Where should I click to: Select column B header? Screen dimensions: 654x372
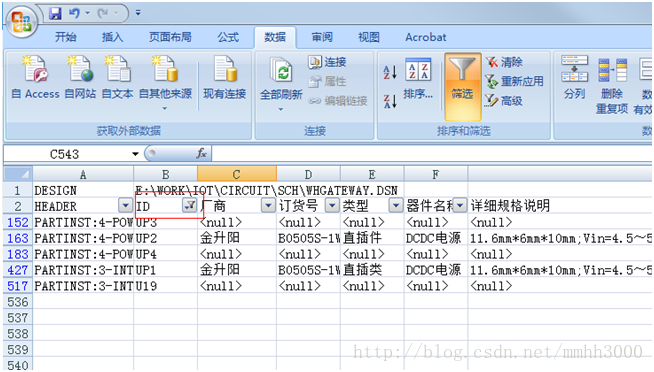[x=166, y=174]
